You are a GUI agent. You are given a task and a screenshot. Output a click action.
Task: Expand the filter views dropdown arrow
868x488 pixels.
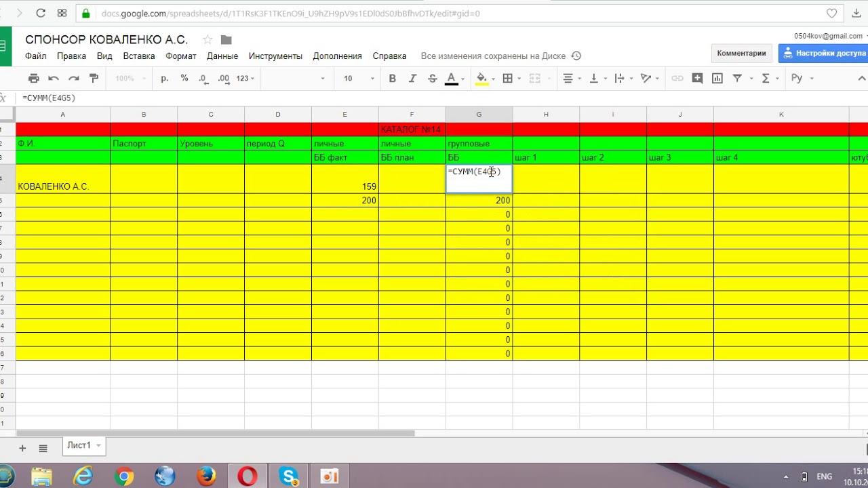click(751, 79)
